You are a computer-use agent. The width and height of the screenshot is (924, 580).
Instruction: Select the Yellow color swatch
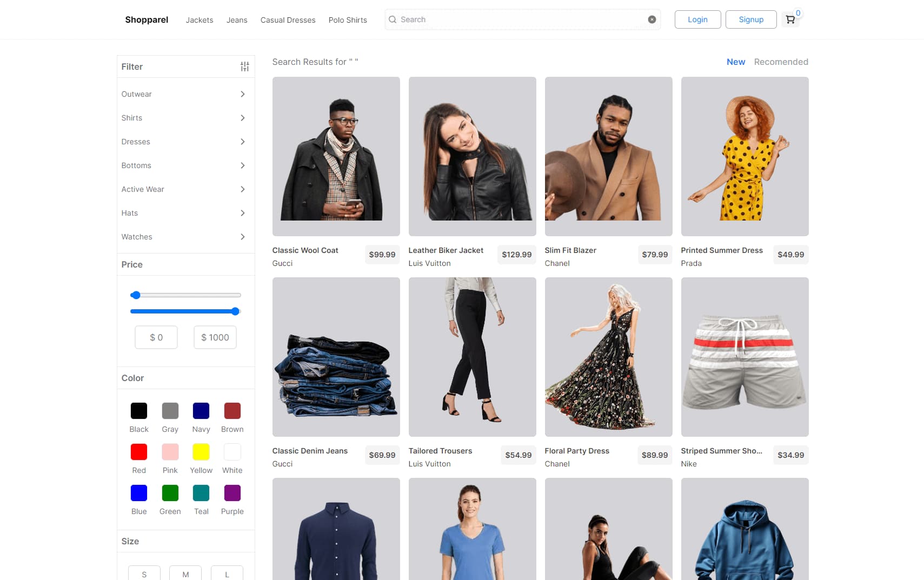click(x=201, y=452)
